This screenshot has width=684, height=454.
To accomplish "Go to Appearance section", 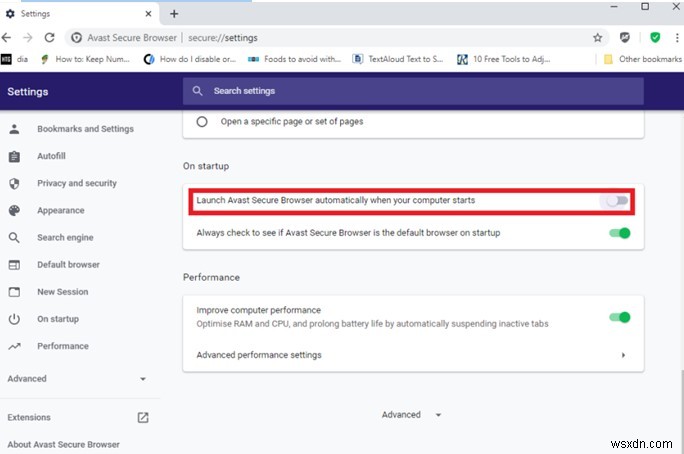I will point(61,211).
